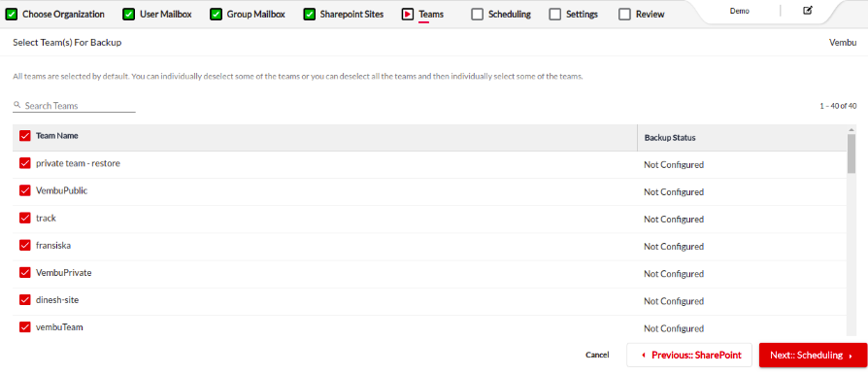
Task: Click the User Mailbox green check icon
Action: click(128, 15)
